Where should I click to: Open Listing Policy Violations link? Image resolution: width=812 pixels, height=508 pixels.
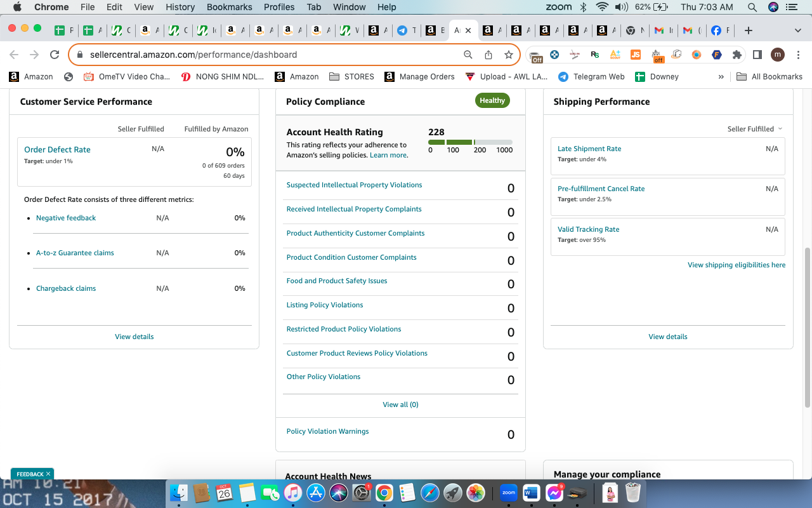tap(325, 305)
